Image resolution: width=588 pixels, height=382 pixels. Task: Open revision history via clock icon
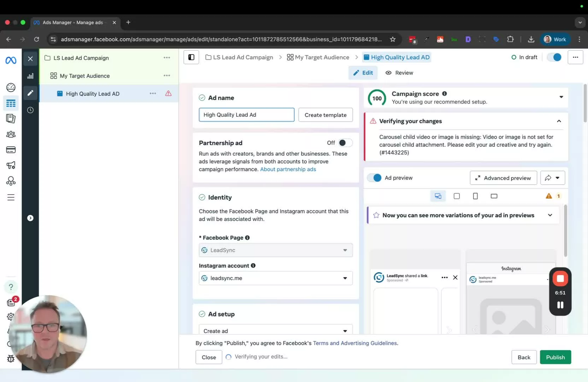pyautogui.click(x=30, y=110)
